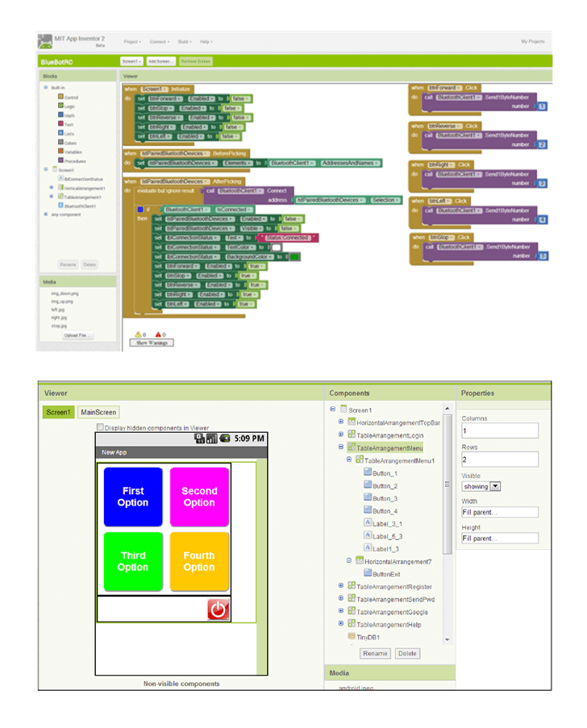The height and width of the screenshot is (728, 587).
Task: Enable Display hidden components in Viewer
Action: [x=100, y=427]
